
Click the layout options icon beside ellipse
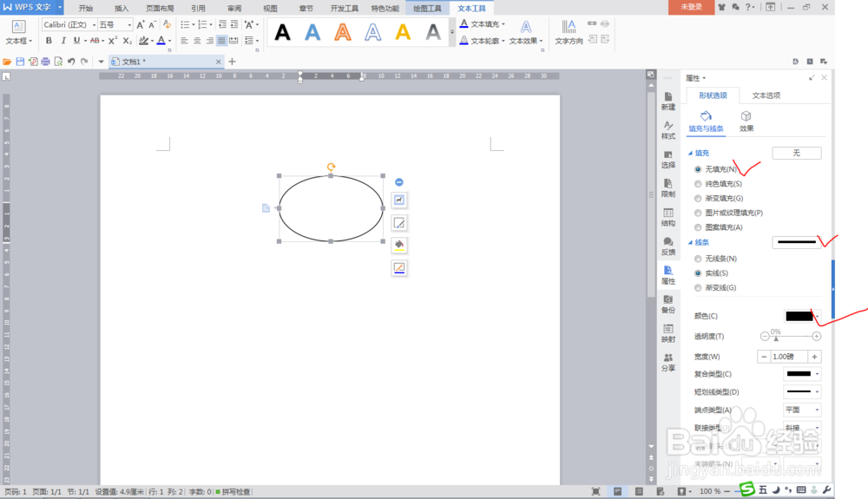pyautogui.click(x=399, y=200)
